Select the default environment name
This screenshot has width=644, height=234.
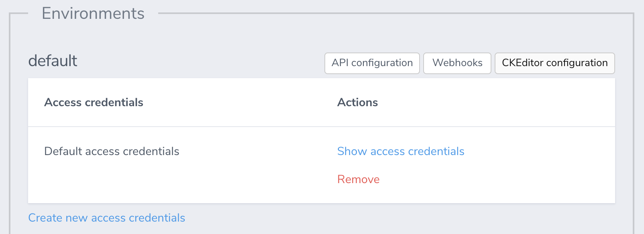tap(52, 61)
